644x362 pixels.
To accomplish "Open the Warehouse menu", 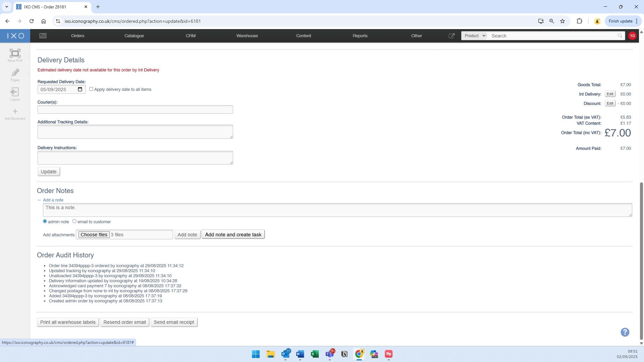I will [x=247, y=36].
